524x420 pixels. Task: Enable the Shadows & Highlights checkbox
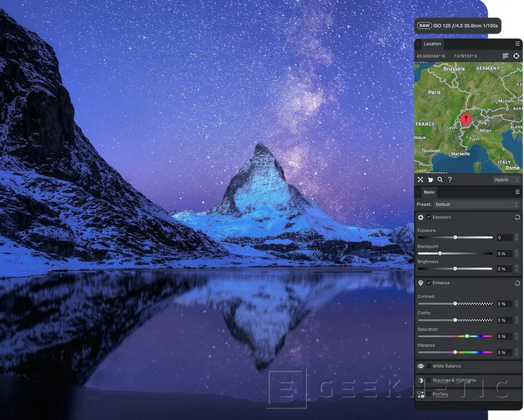pyautogui.click(x=429, y=380)
